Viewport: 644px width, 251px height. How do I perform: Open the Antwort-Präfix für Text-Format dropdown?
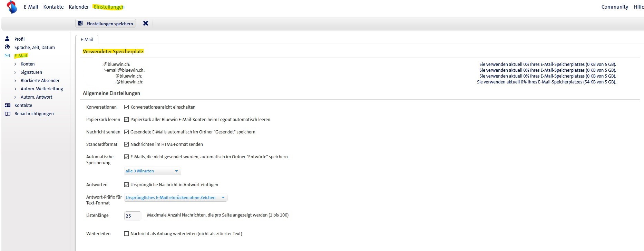tap(175, 198)
